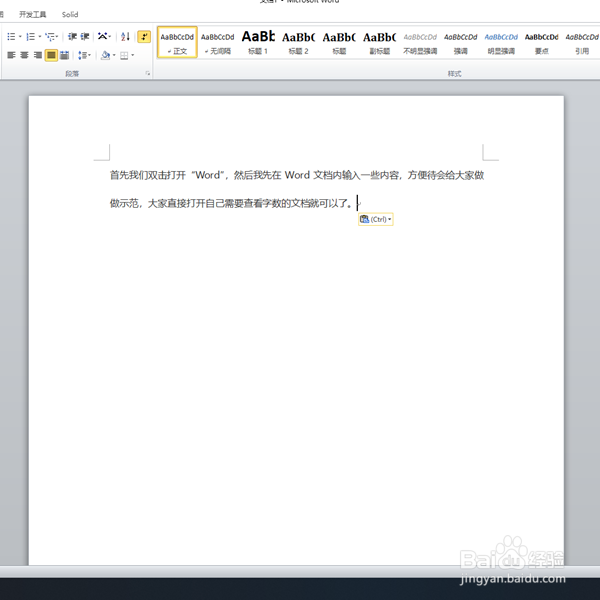This screenshot has width=600, height=600.
Task: Click the word 'Word' in quotes
Action: [208, 175]
